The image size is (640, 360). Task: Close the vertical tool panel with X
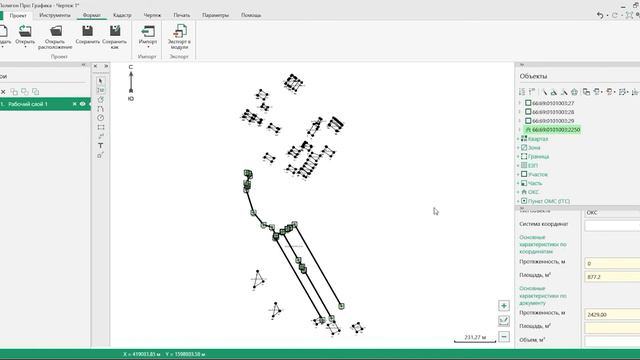click(96, 66)
